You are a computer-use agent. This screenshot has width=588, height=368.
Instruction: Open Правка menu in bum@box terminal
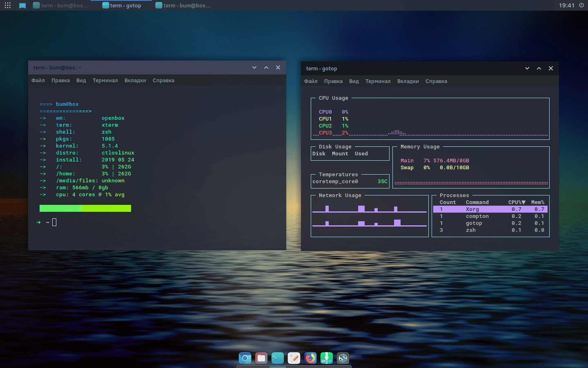pos(60,80)
